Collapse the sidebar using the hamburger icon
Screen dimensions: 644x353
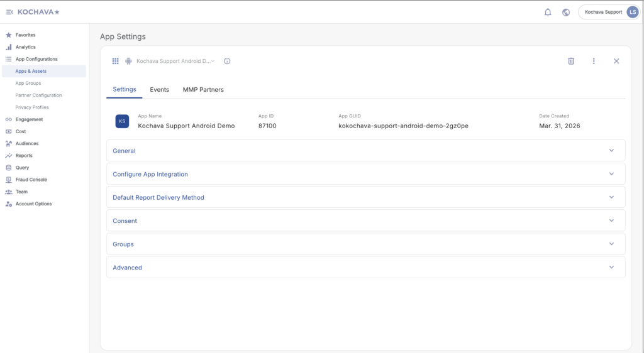point(9,12)
